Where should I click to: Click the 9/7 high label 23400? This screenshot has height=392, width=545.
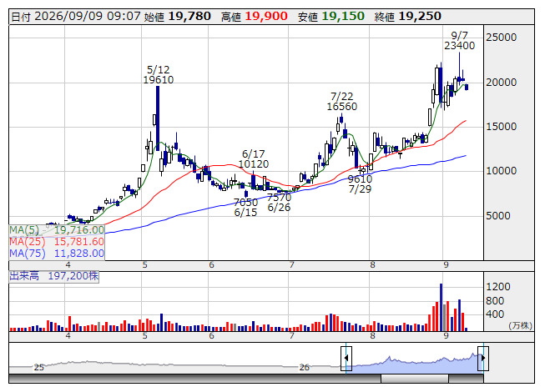pos(460,46)
